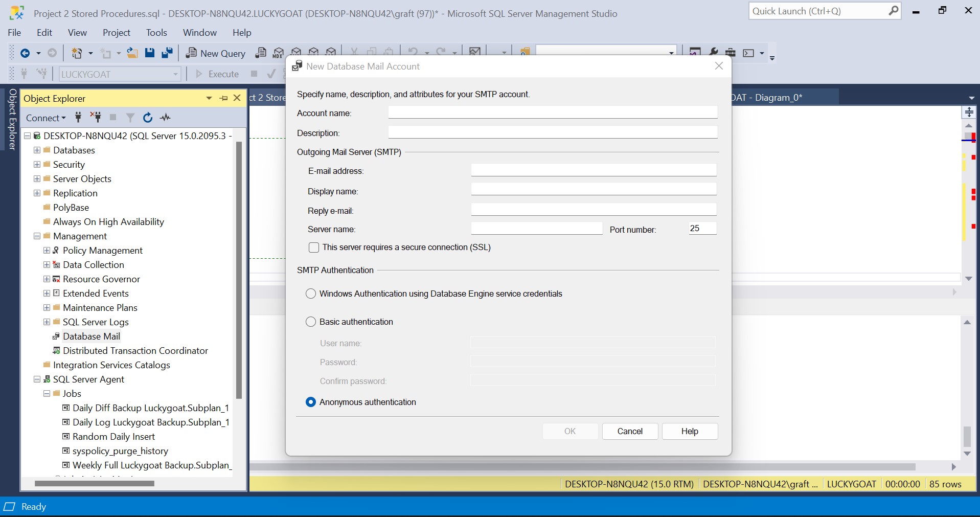The image size is (980, 517).
Task: Enable the secure connection (SSL) checkbox
Action: coord(314,248)
